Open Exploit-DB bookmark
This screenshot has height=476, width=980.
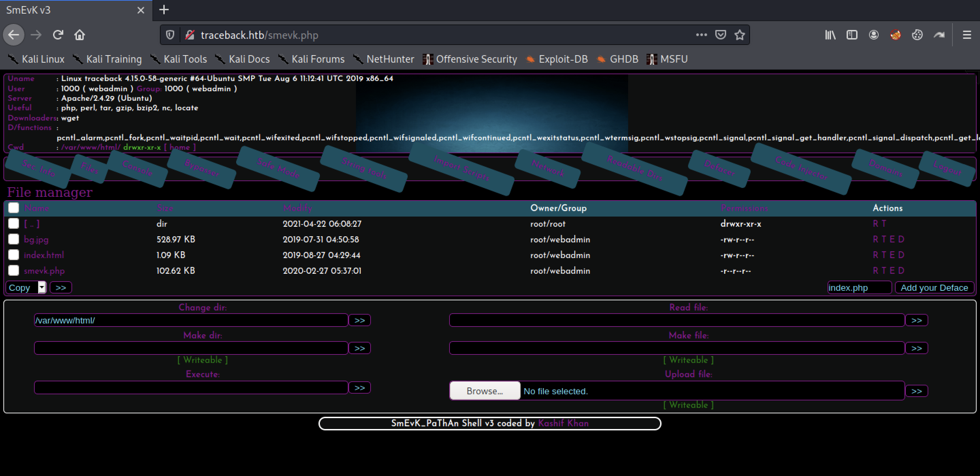pos(557,59)
